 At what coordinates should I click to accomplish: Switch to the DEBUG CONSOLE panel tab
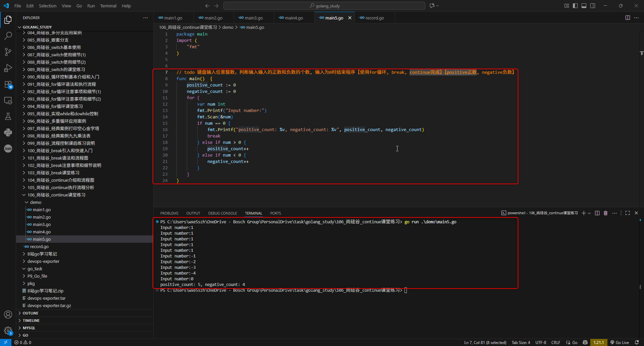point(222,213)
